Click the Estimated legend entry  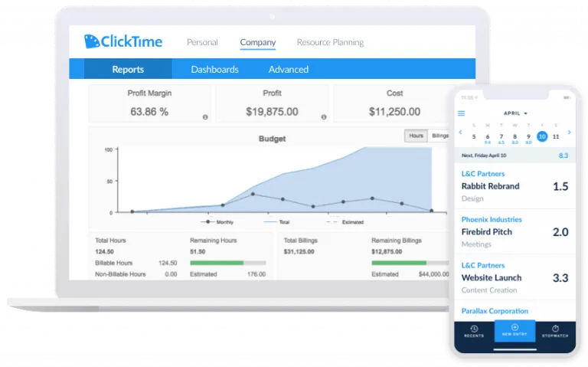coord(345,222)
